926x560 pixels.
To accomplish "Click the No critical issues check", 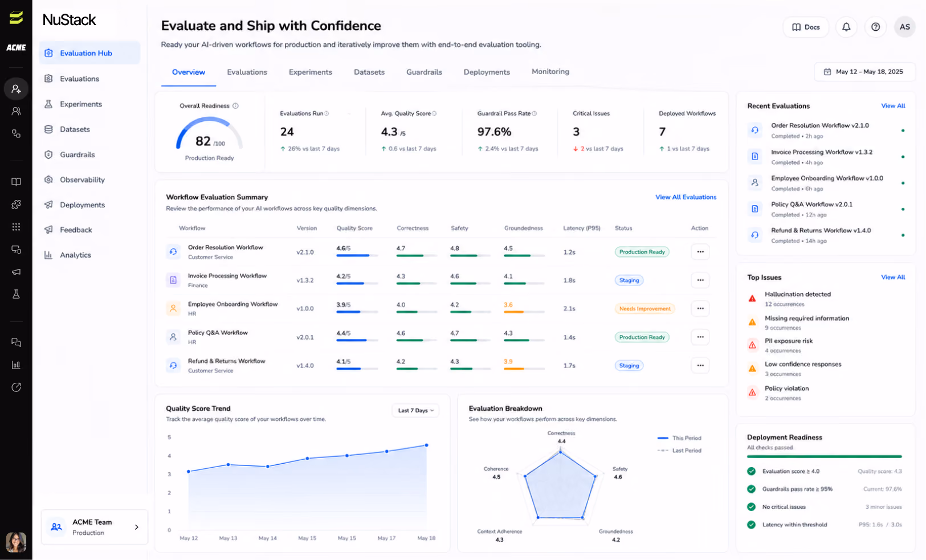I will click(x=751, y=506).
